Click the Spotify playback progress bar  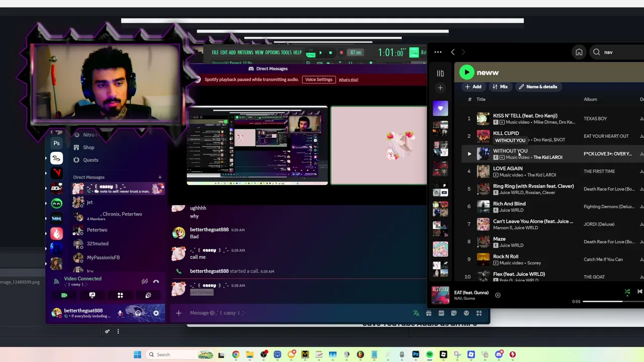click(613, 301)
